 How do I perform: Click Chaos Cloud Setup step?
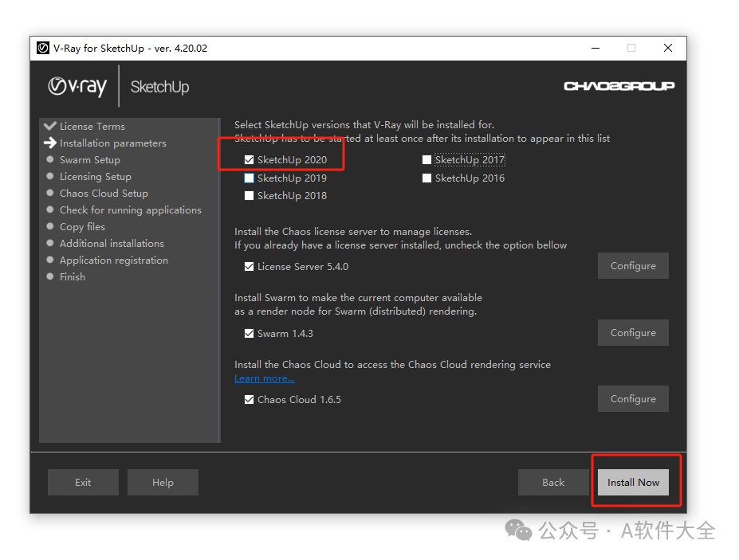point(104,194)
